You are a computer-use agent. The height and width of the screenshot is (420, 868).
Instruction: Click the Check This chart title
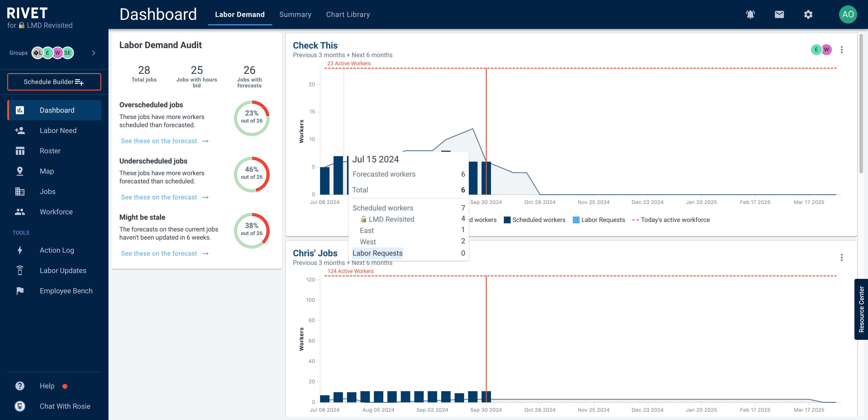pyautogui.click(x=315, y=45)
